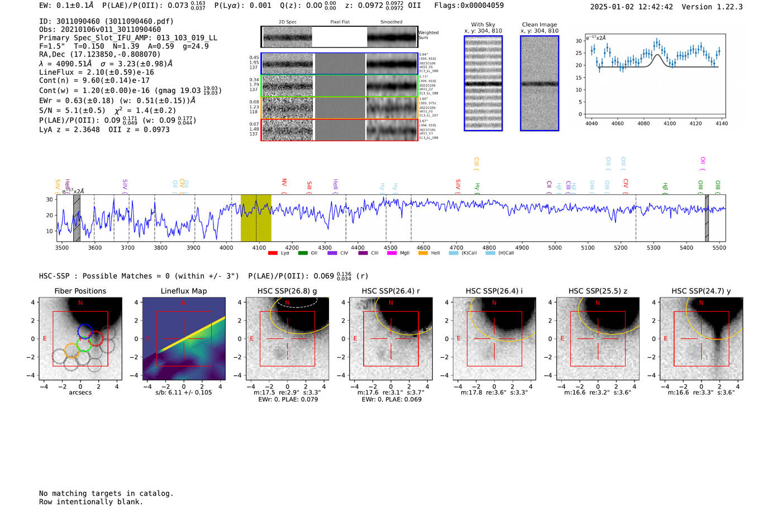782x532 pixels.
Task: Select the Clean Image CCD cutout
Action: [x=540, y=83]
